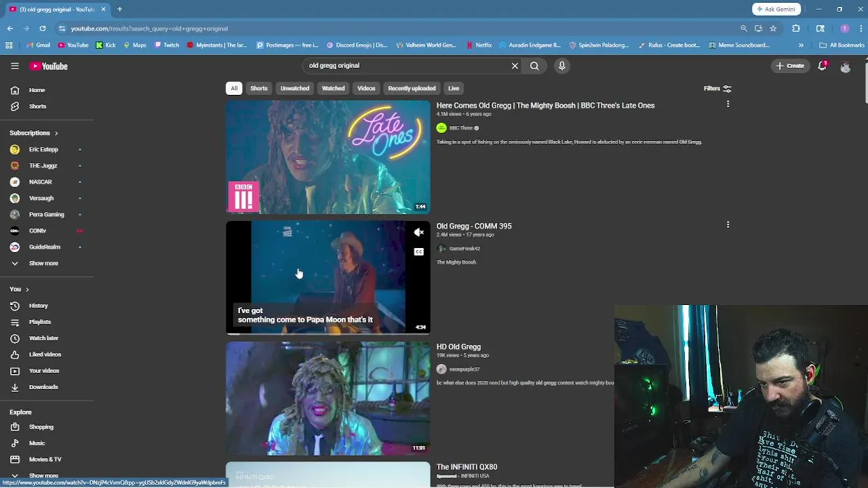
Task: Open Here Comes Old Gregg video thumbnail
Action: [x=328, y=157]
